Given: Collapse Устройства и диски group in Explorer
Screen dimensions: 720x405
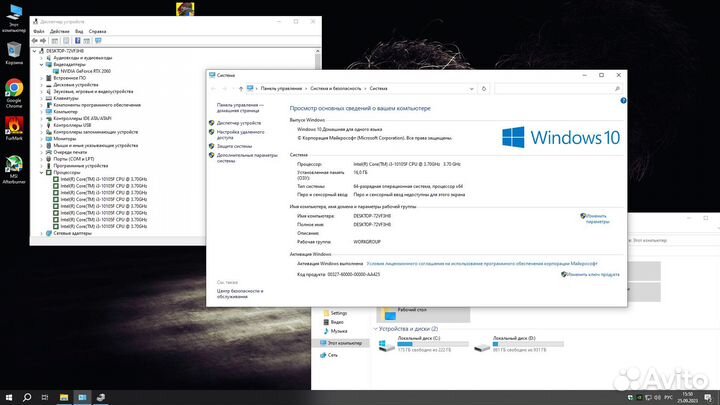Looking at the screenshot, I should click(x=376, y=329).
